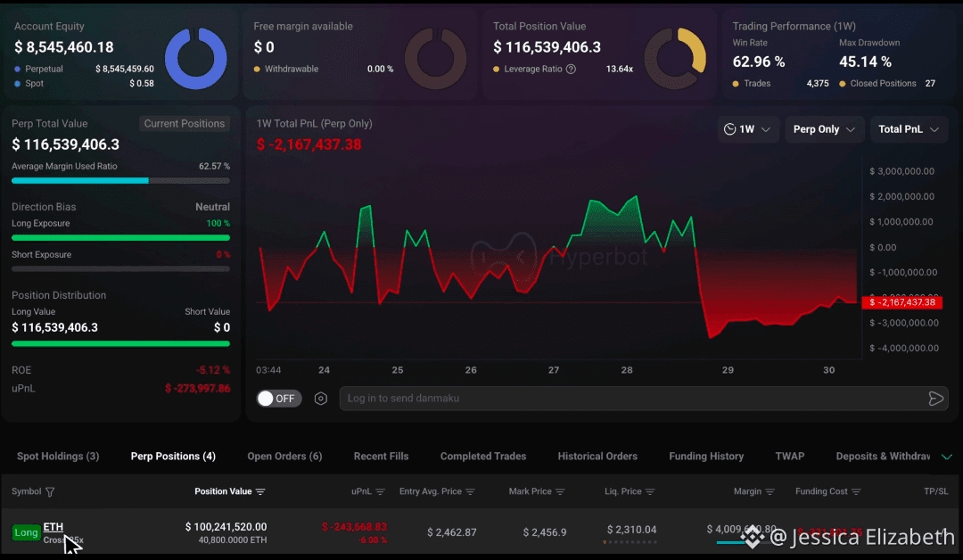Sort by Mark Price column icon

click(560, 492)
